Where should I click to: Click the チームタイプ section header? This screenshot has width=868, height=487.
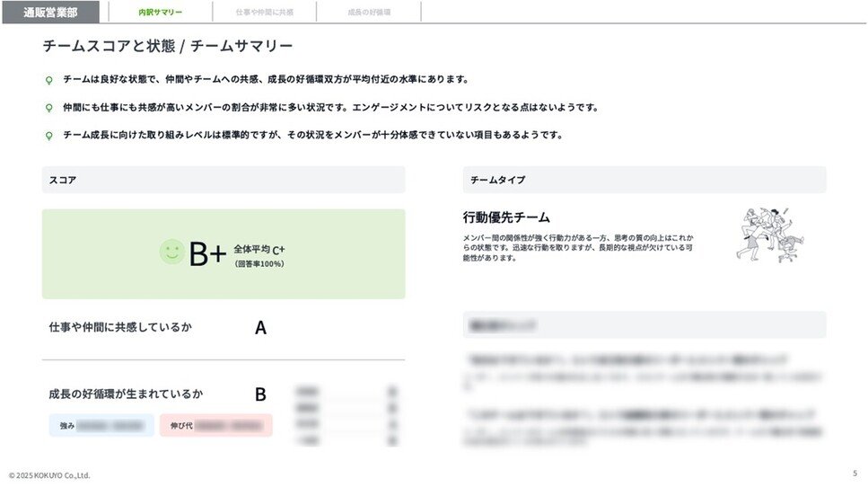pyautogui.click(x=644, y=180)
